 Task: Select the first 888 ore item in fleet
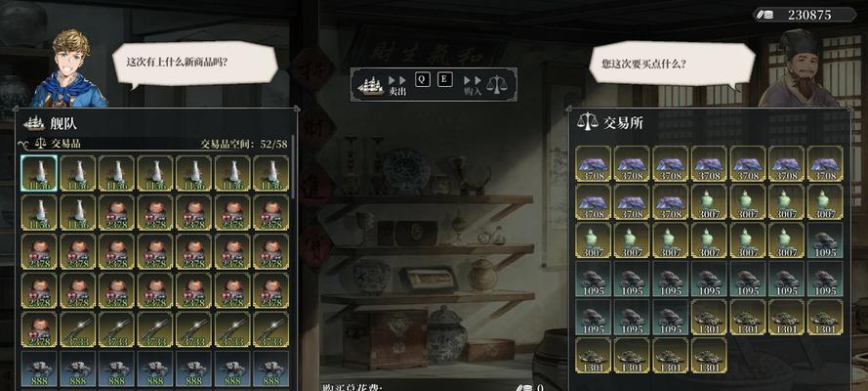click(x=39, y=369)
